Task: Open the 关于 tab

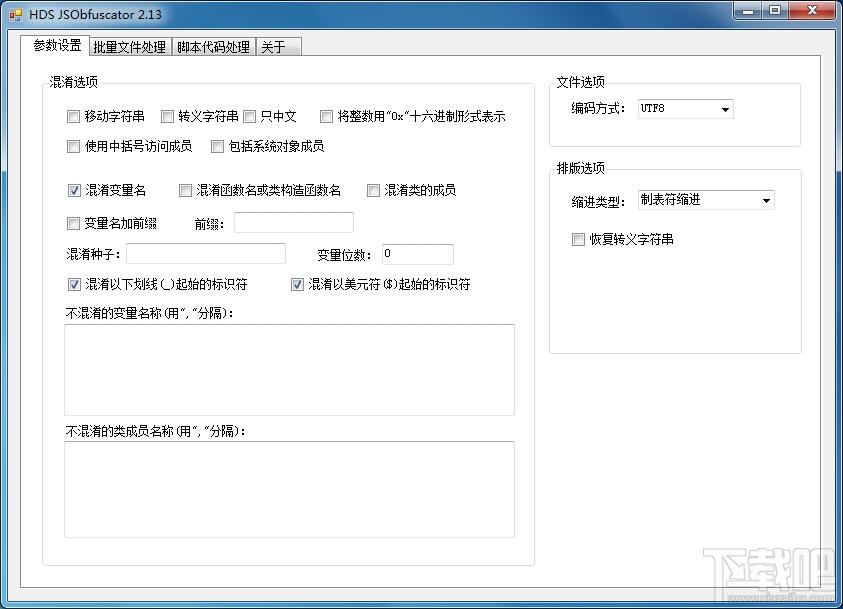Action: coord(278,47)
